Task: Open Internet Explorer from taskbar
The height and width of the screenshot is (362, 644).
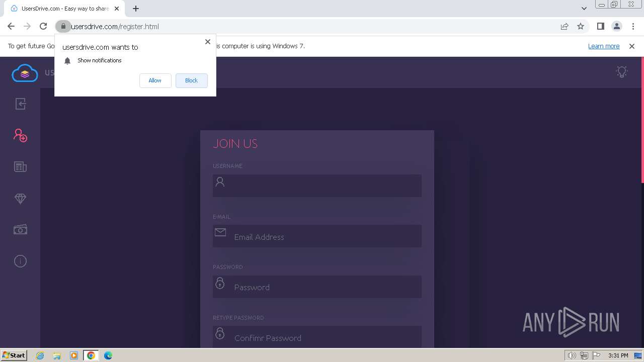Action: coord(40,355)
